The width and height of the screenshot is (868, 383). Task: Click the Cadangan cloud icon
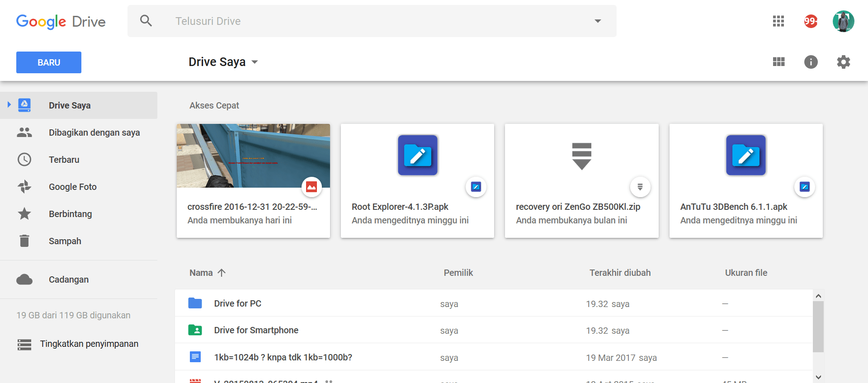[24, 279]
